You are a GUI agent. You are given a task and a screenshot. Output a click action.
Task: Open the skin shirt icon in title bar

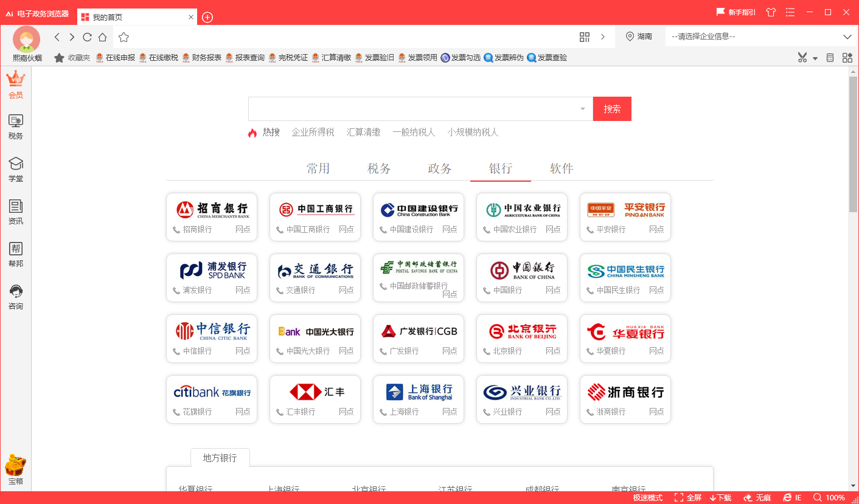click(771, 12)
